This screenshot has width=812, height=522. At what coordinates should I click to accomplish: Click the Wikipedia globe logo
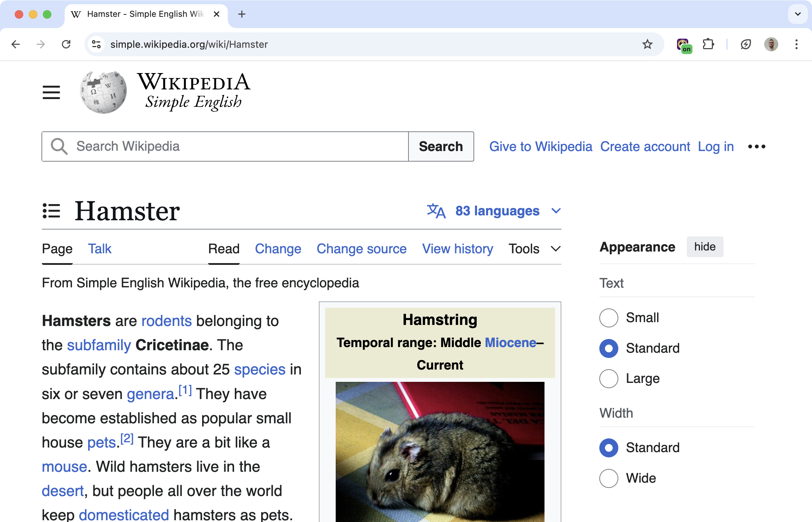coord(103,92)
